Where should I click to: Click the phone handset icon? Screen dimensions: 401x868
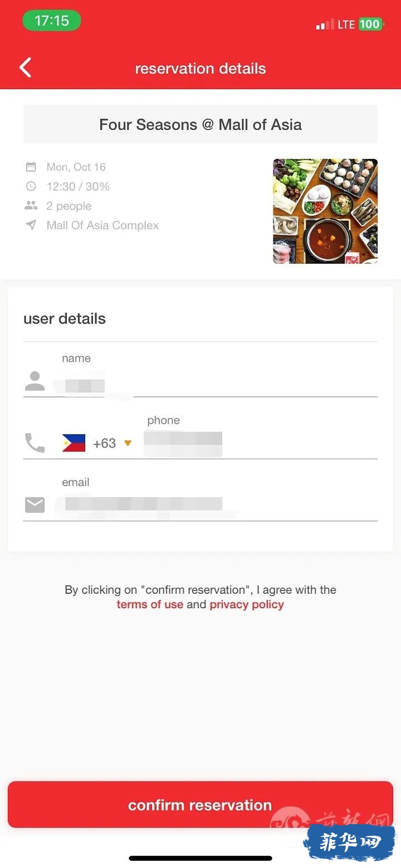coord(35,443)
